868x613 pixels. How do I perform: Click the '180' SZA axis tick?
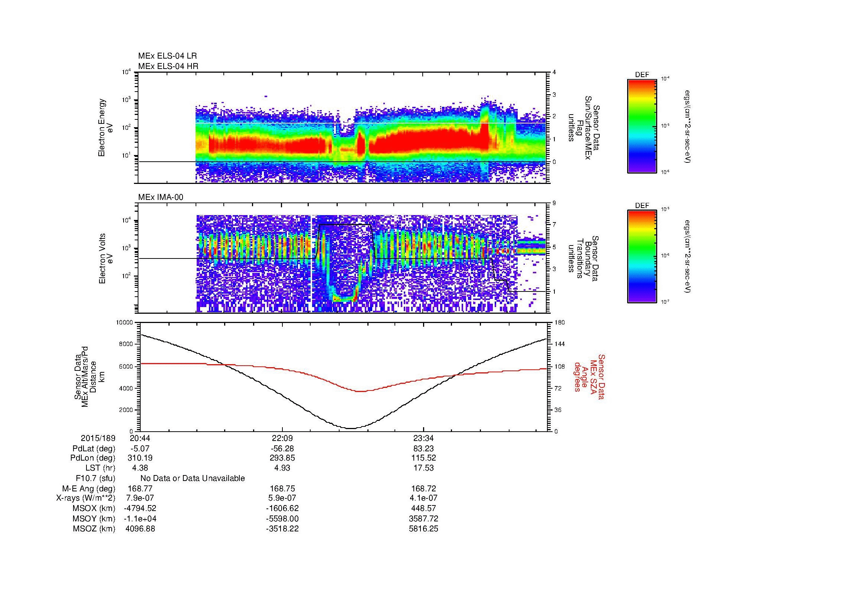(x=560, y=323)
